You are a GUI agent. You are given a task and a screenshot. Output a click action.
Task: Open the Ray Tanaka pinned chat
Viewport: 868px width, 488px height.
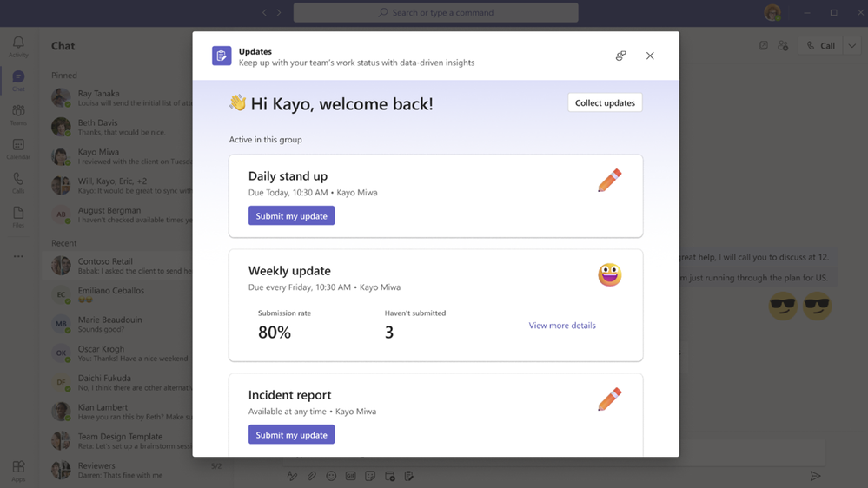click(x=121, y=98)
